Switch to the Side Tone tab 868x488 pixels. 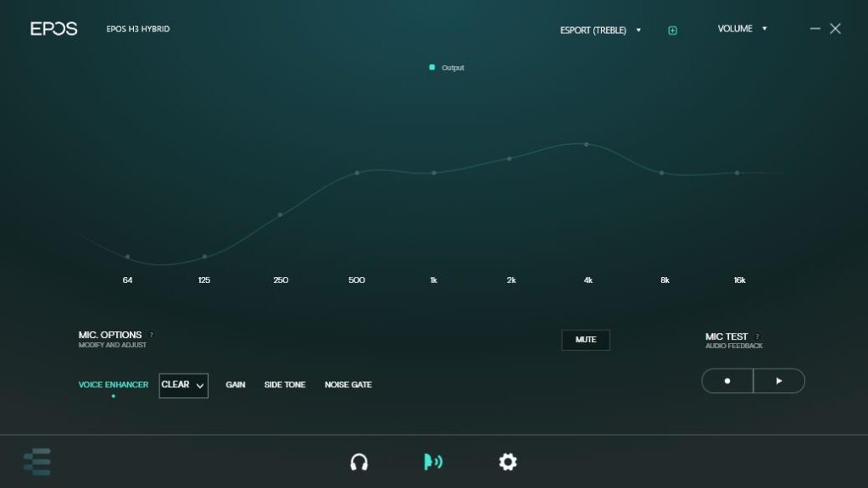285,385
